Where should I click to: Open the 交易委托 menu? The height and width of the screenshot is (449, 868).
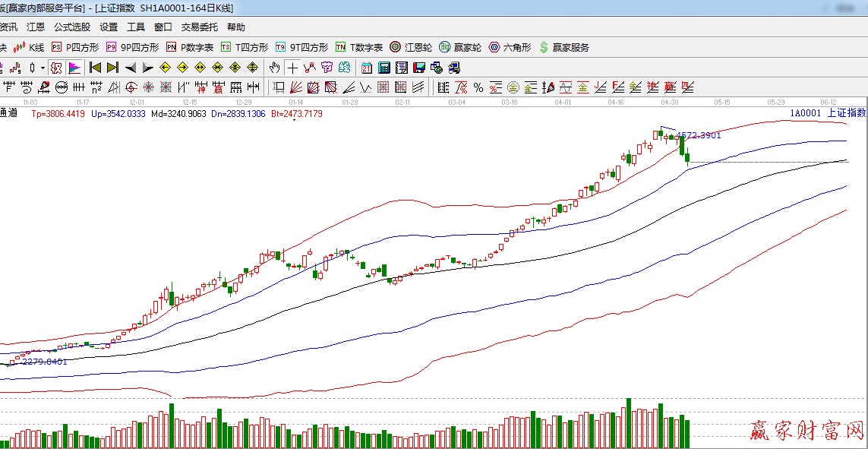(x=199, y=27)
